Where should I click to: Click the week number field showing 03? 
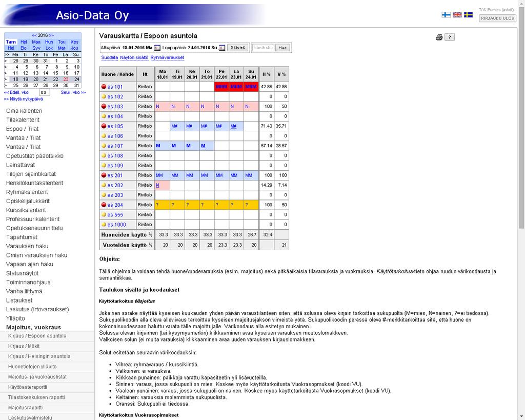[45, 92]
